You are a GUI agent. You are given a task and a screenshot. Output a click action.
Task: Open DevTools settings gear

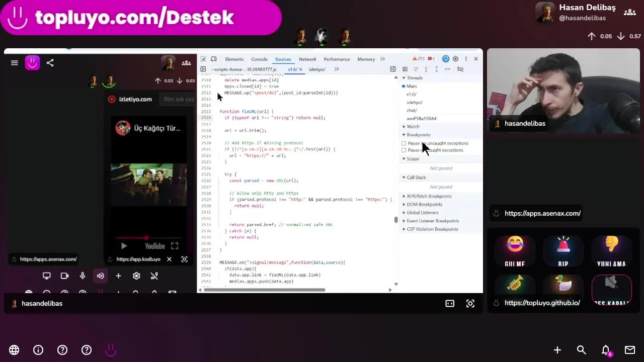click(x=455, y=59)
